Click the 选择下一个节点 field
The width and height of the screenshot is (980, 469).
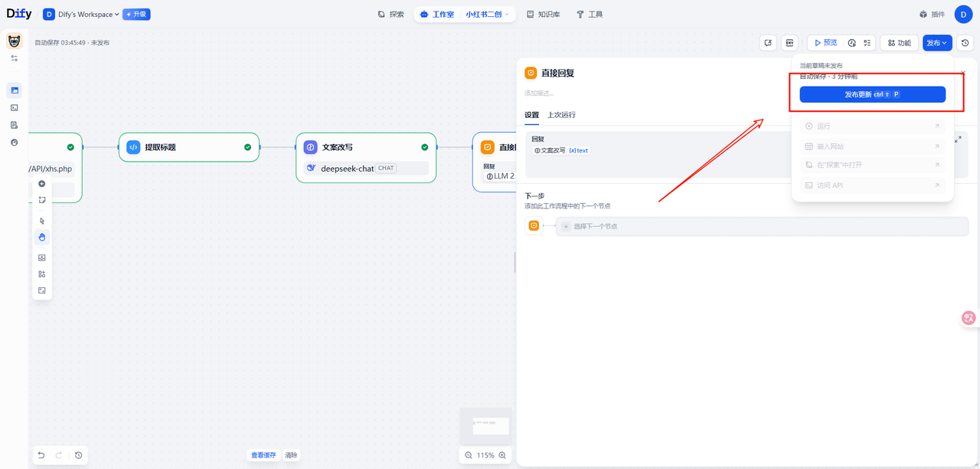point(761,226)
